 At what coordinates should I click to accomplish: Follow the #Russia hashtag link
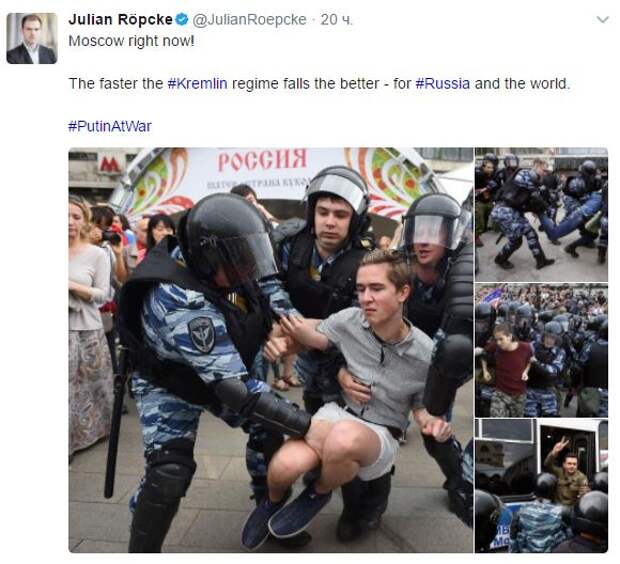pos(442,83)
